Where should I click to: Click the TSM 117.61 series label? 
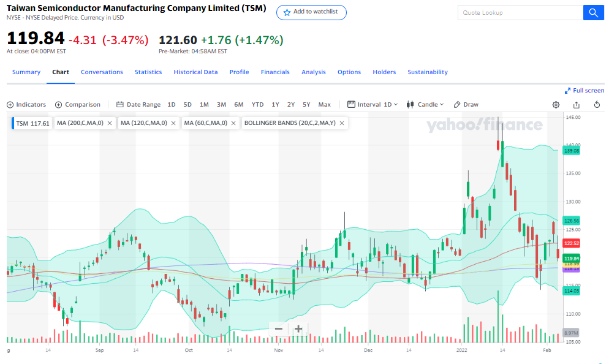(32, 123)
